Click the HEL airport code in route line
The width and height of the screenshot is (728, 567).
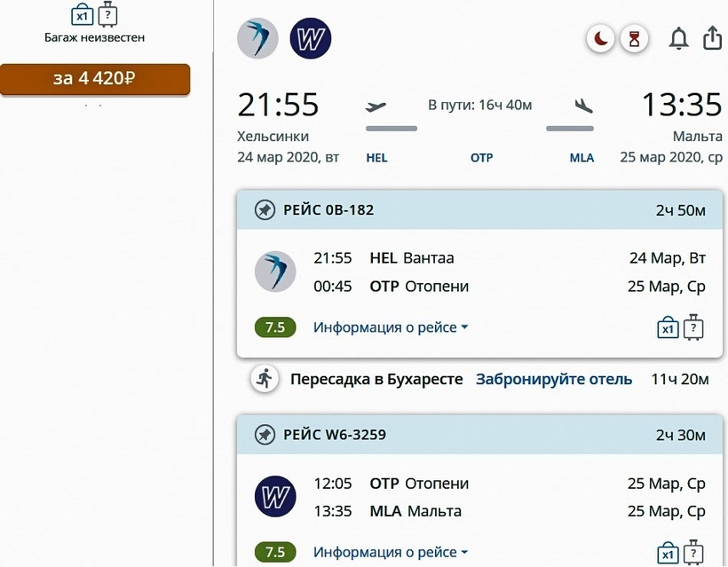click(x=376, y=158)
